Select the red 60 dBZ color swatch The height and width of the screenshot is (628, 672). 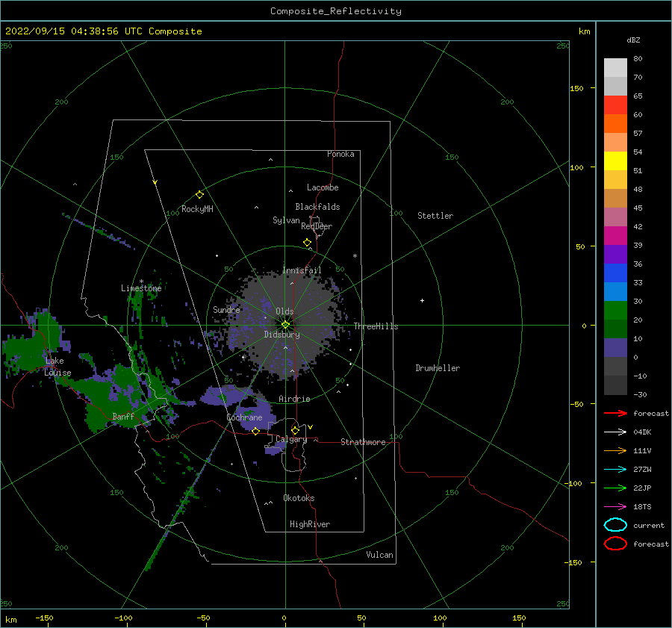click(x=615, y=105)
